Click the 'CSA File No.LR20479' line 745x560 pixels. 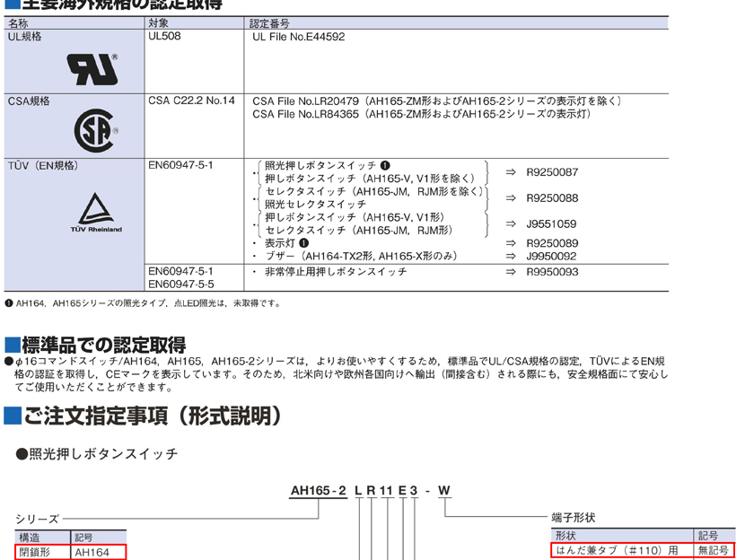tap(436, 101)
